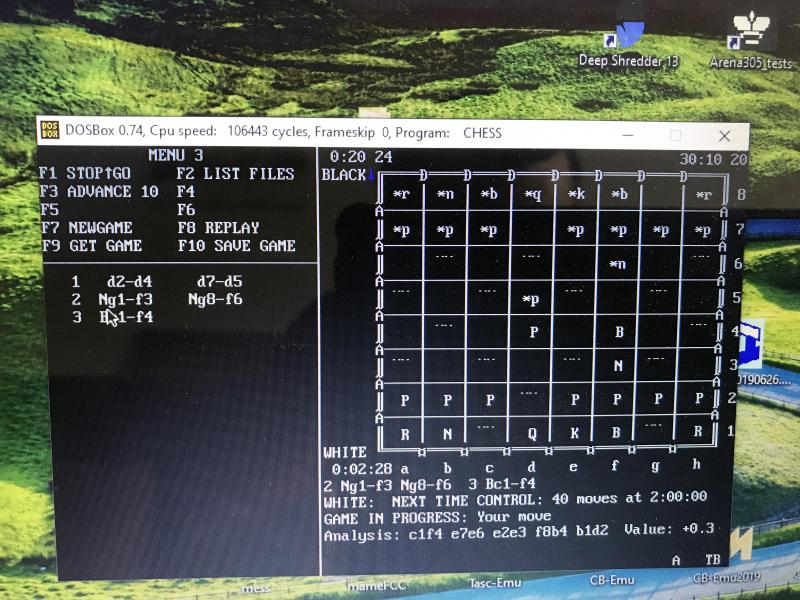Click the white queen on d1
Screen dimensions: 800x600
click(x=533, y=434)
